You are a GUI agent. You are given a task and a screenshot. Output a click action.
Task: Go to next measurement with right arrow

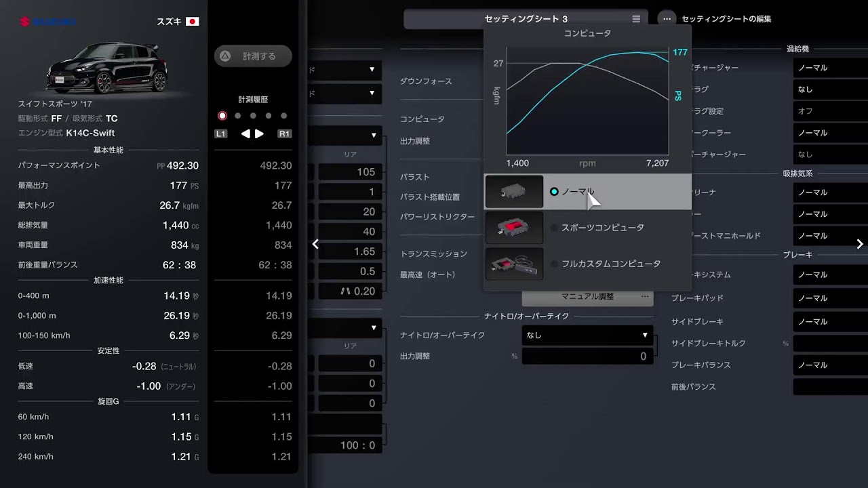point(259,134)
